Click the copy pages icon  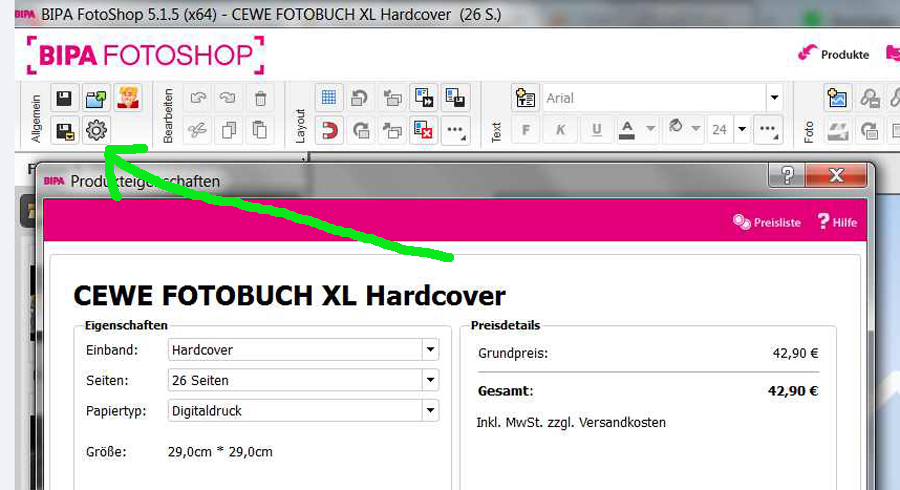point(228,131)
